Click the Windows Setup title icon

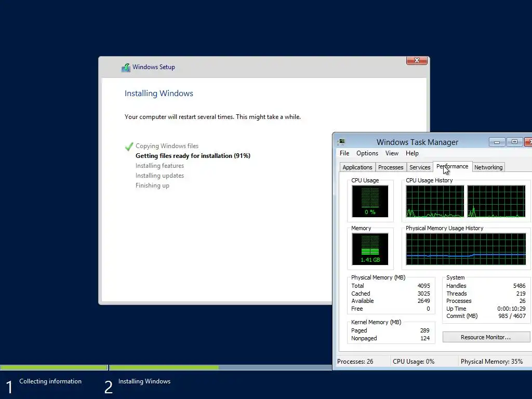click(126, 67)
